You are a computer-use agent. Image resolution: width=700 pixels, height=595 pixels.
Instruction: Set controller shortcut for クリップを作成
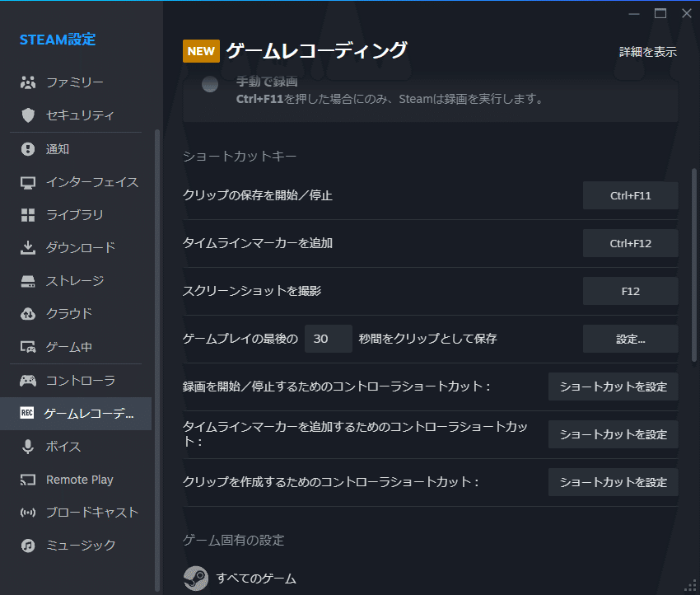pyautogui.click(x=613, y=482)
